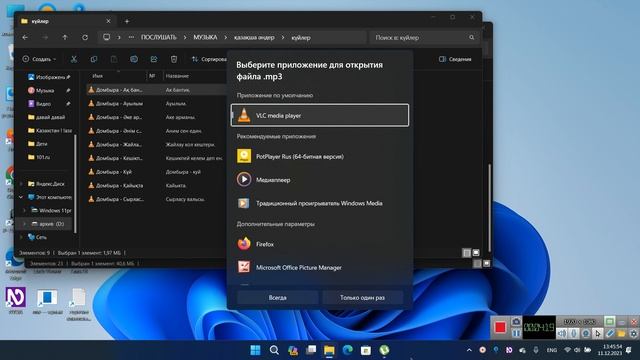Select file Домбыра - Қайықта
The height and width of the screenshot is (360, 640).
point(116,185)
